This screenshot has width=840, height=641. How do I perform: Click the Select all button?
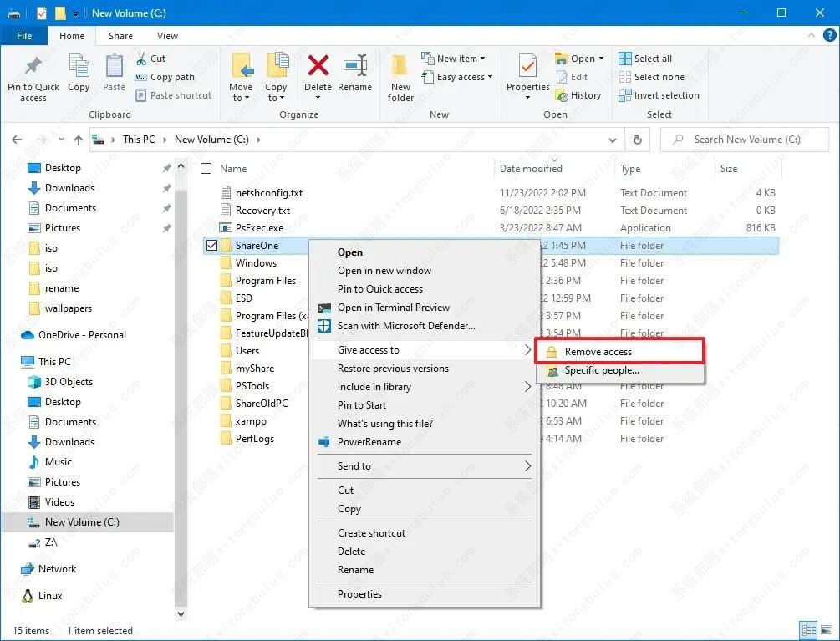pos(644,58)
